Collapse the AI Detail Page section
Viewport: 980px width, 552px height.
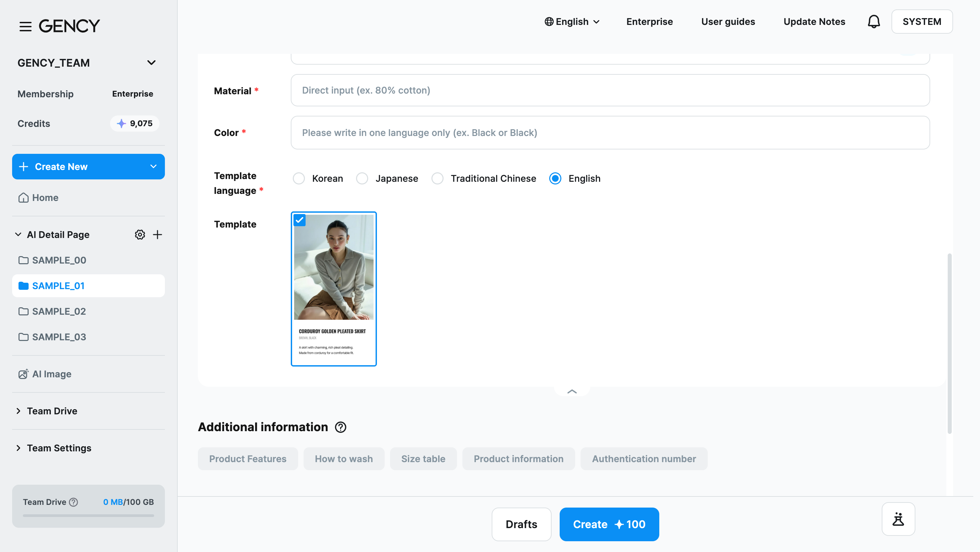[18, 235]
